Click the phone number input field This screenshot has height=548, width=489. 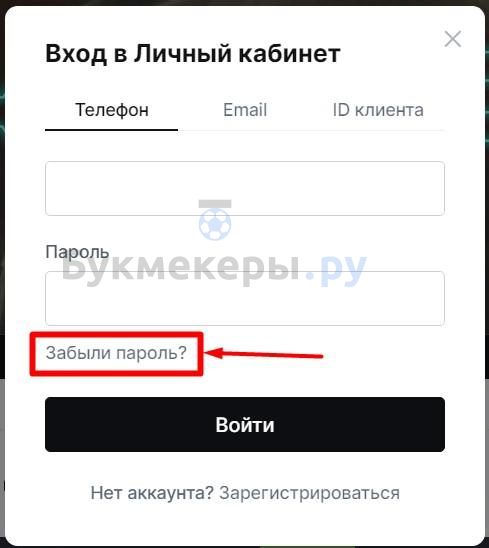[x=245, y=188]
